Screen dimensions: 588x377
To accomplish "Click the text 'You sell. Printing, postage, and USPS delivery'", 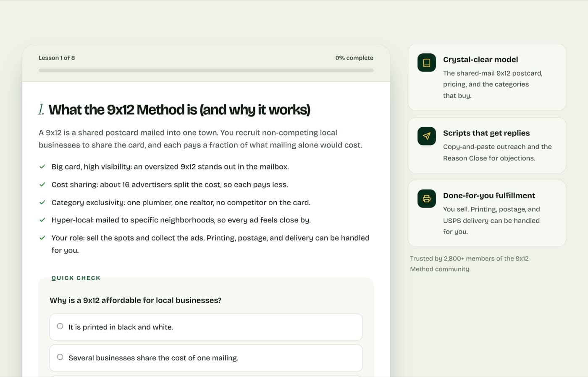I will click(491, 220).
